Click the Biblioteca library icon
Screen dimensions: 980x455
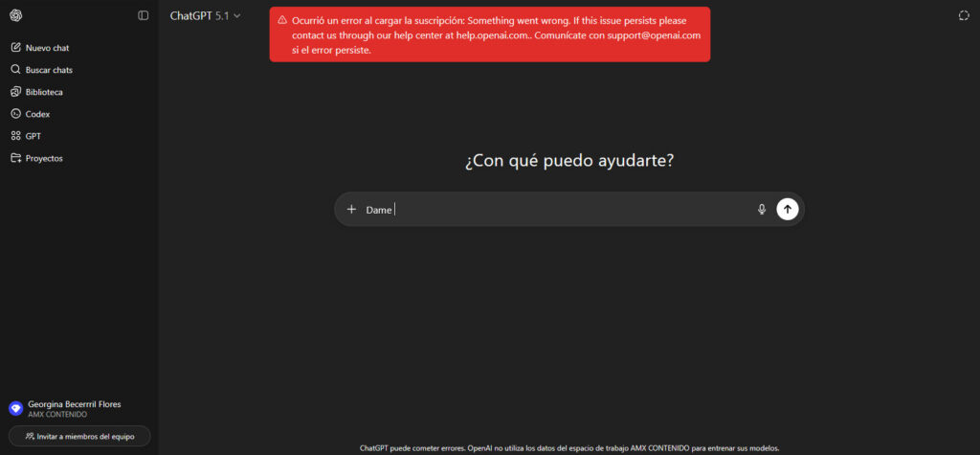click(15, 92)
